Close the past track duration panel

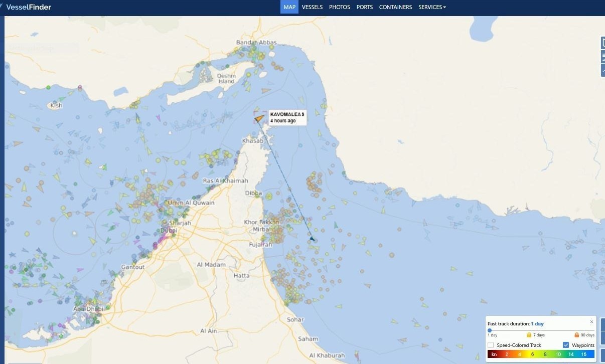pos(591,321)
